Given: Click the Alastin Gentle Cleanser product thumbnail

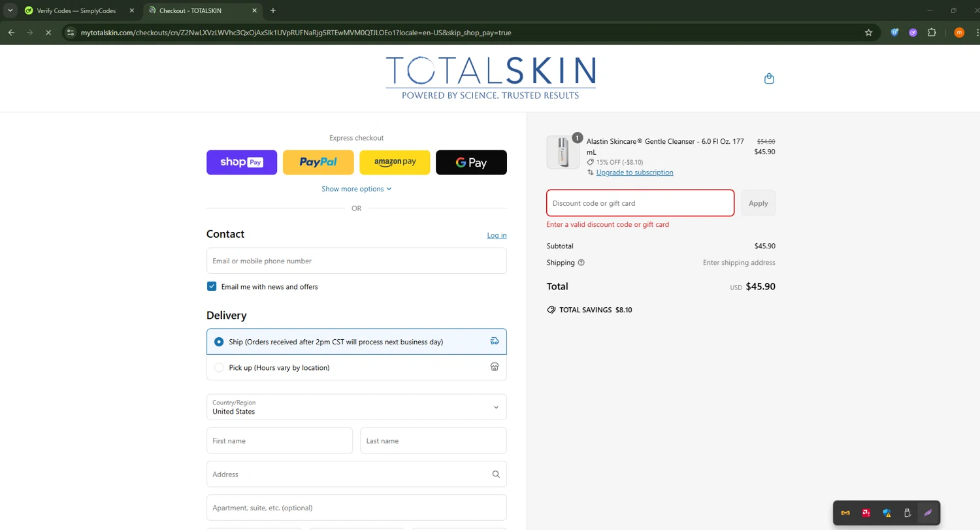Looking at the screenshot, I should tap(563, 152).
